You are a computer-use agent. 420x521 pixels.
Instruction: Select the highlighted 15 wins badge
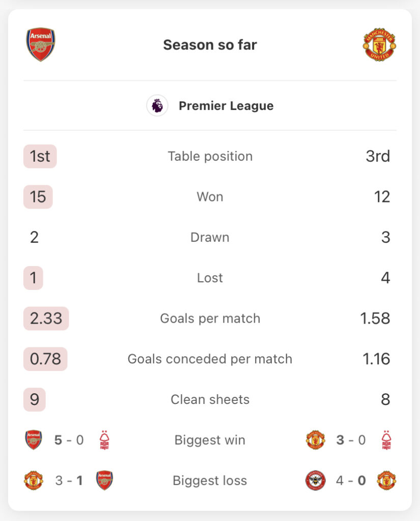point(38,197)
